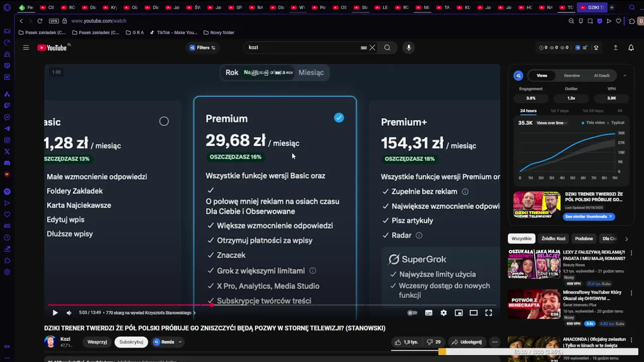Viewport: 644px width, 362px height.
Task: Start voice search with the microphone
Action: pos(409,47)
